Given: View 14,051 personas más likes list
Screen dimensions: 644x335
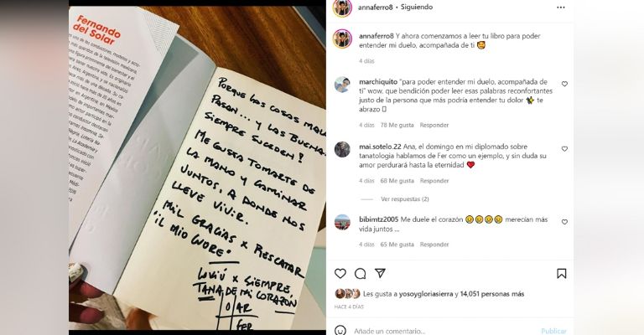Looking at the screenshot, I should click(492, 294).
